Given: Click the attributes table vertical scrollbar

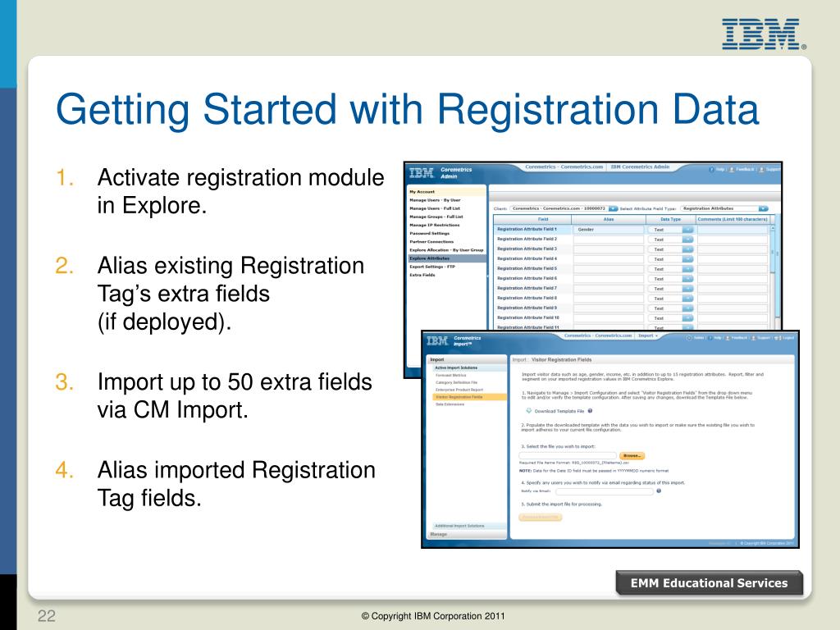Looking at the screenshot, I should coord(773,251).
